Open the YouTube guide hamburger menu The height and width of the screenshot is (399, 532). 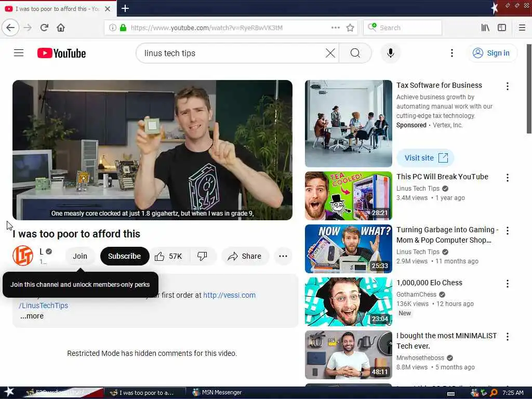tap(19, 53)
